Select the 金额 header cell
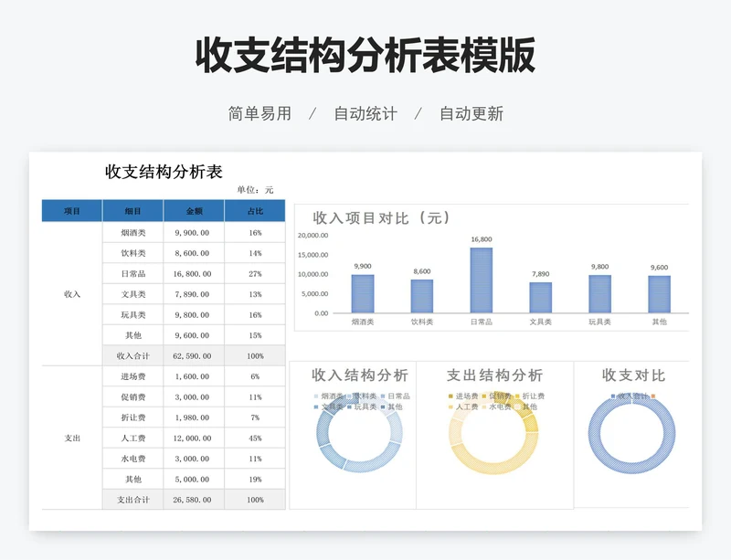731x560 pixels. (194, 211)
